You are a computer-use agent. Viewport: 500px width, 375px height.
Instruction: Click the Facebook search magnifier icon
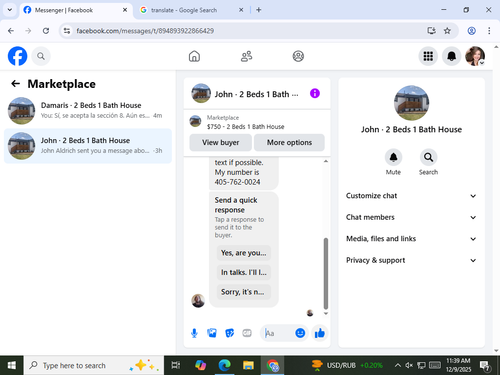click(41, 56)
